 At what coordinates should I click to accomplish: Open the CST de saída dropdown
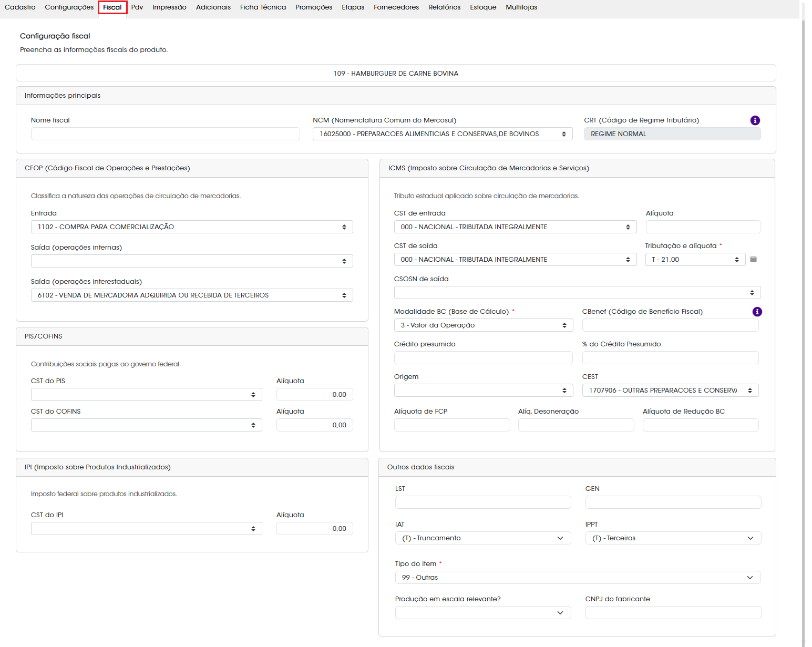[x=515, y=260]
